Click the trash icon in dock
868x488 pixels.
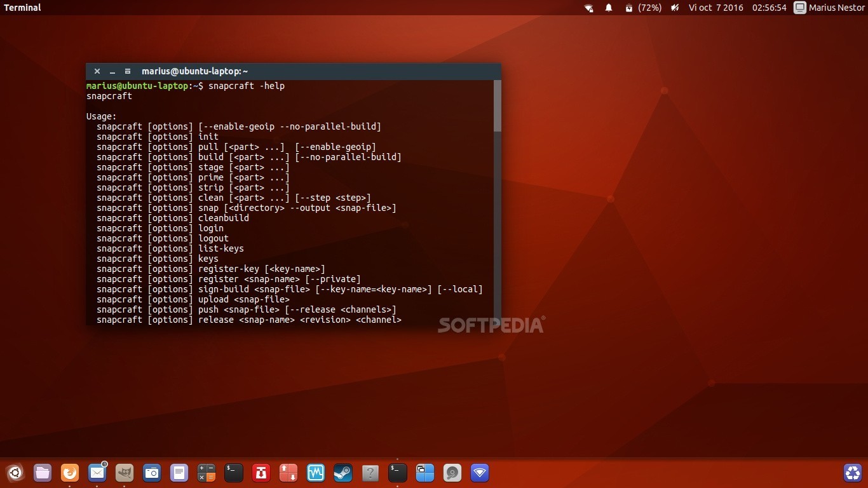point(852,473)
